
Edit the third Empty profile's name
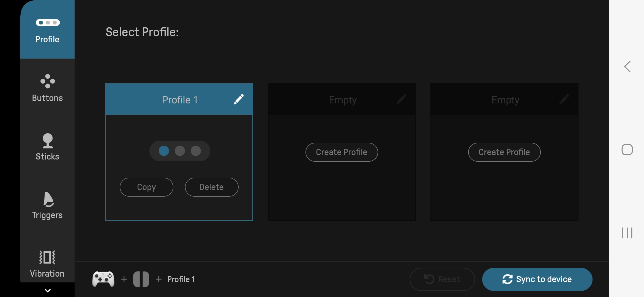coord(564,99)
